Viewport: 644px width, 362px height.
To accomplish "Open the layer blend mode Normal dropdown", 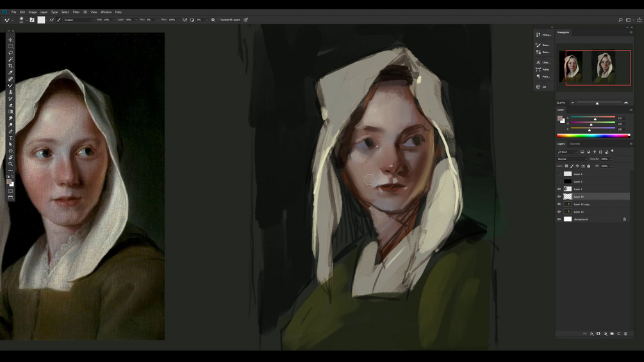I will 572,159.
